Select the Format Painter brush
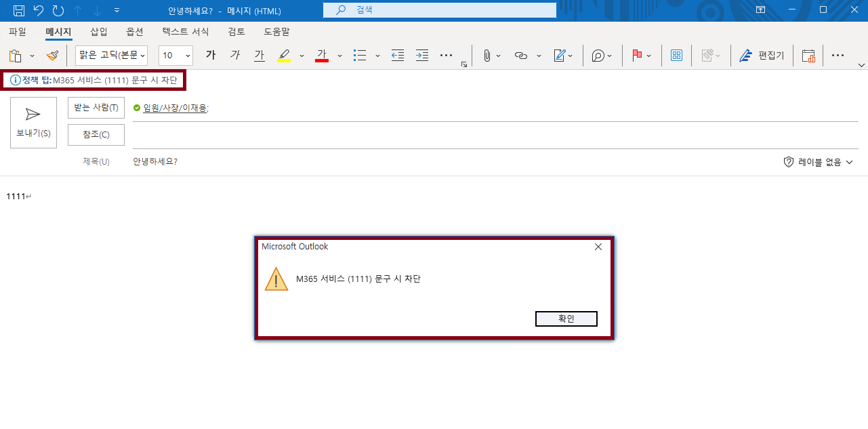Viewport: 868px width, 429px height. [x=53, y=56]
